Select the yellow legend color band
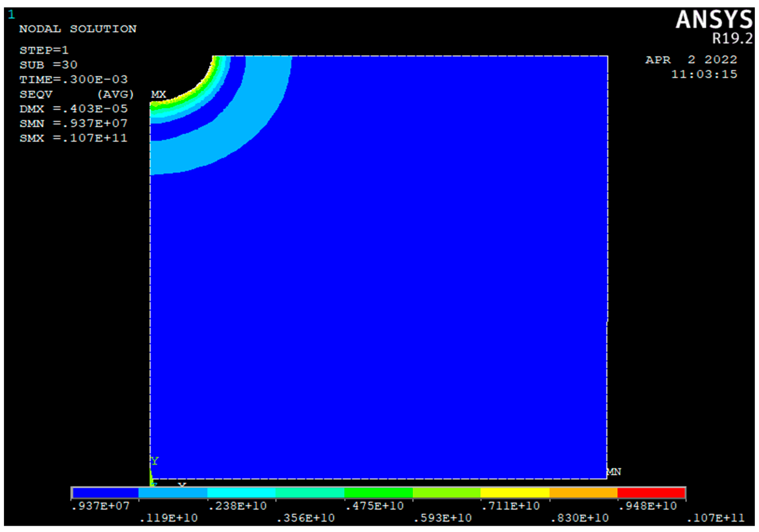 pyautogui.click(x=515, y=493)
